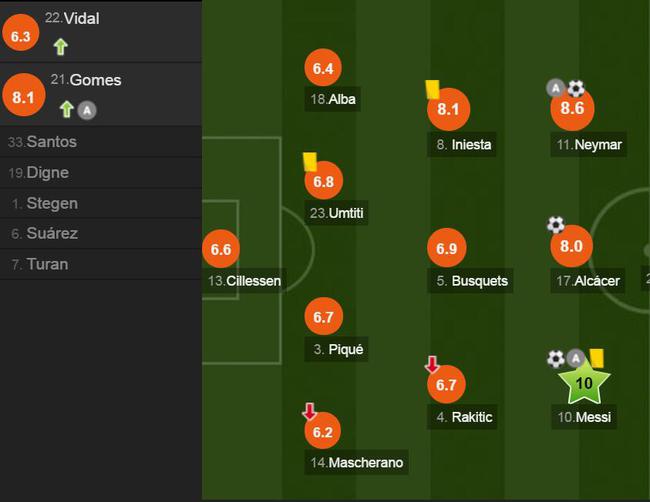Viewport: 650px width, 502px height.
Task: Click Messi's yellow card icon
Action: pyautogui.click(x=597, y=357)
